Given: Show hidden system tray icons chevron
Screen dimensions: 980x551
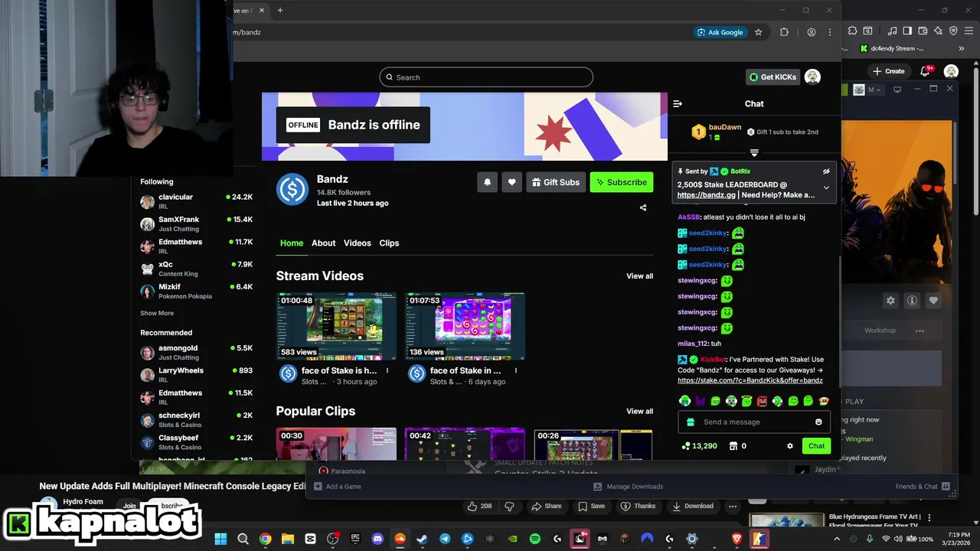Looking at the screenshot, I should click(x=837, y=539).
